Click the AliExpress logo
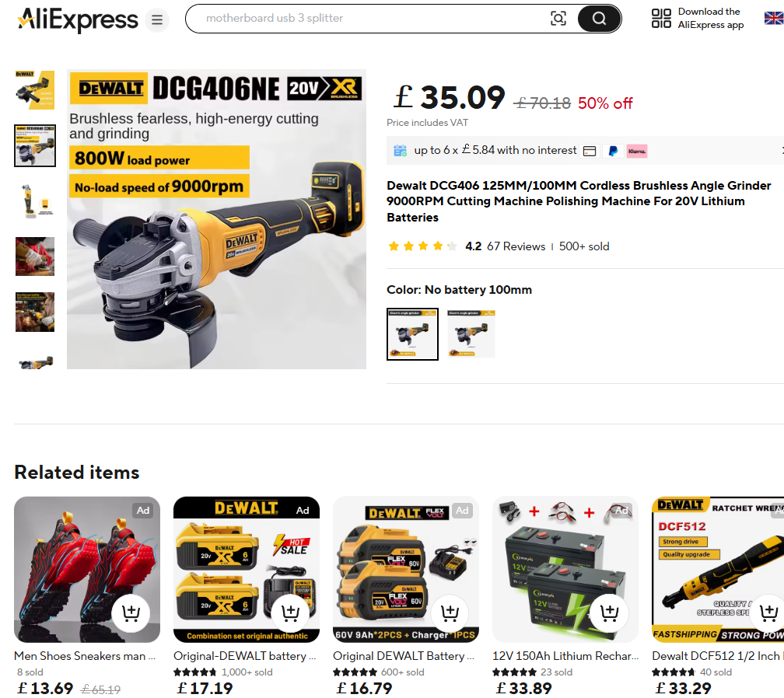 click(x=78, y=20)
